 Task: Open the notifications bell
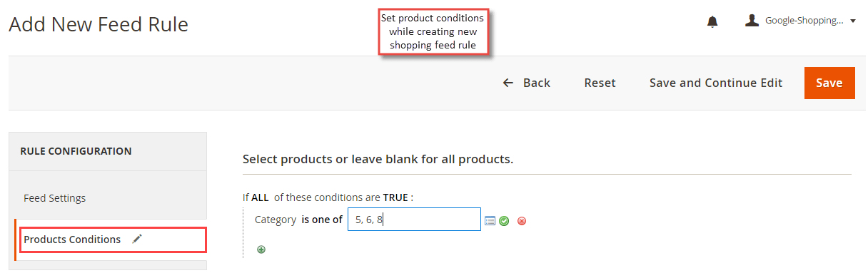click(x=712, y=21)
